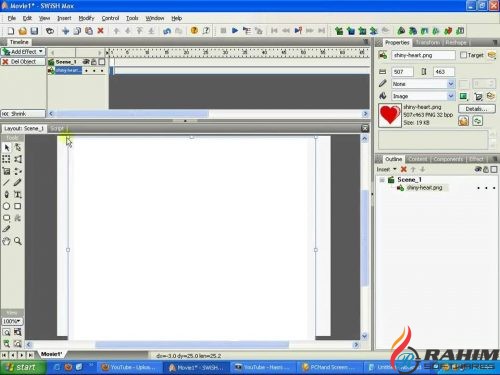
Task: Switch to the Components tab
Action: click(448, 159)
